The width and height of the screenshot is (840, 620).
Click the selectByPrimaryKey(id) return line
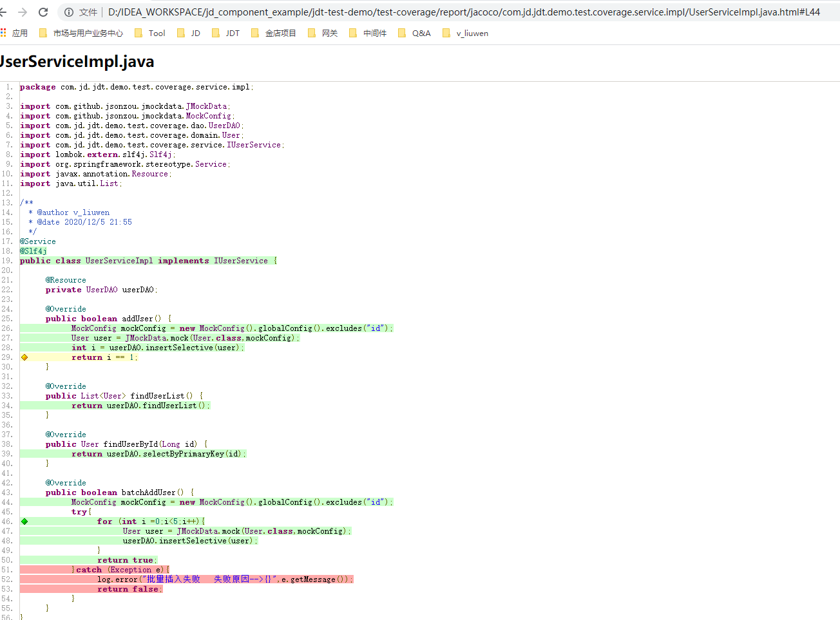[x=159, y=454]
